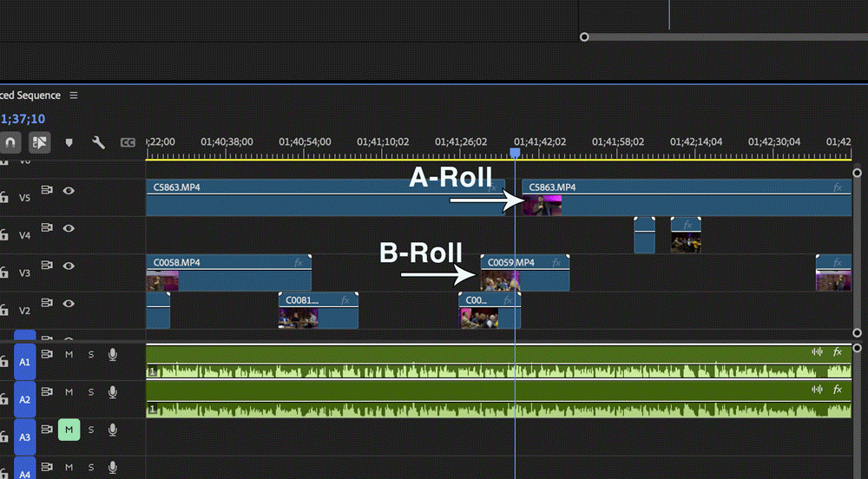
Task: Solo track A2 with the S button
Action: coord(90,392)
